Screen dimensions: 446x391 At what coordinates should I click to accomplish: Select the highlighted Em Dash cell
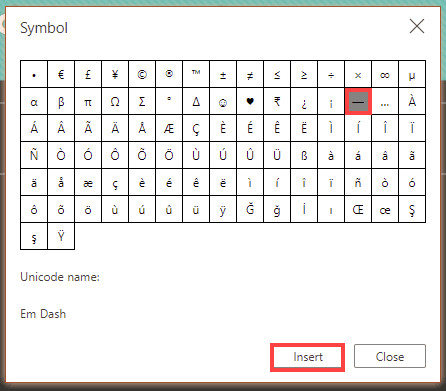pos(358,101)
